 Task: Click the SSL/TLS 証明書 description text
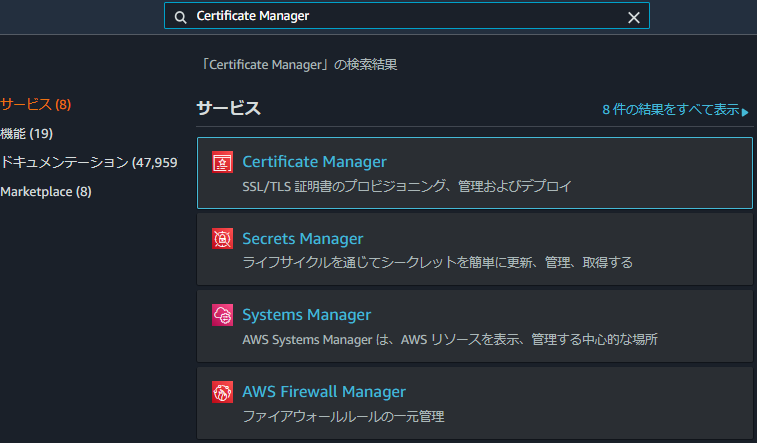(407, 186)
